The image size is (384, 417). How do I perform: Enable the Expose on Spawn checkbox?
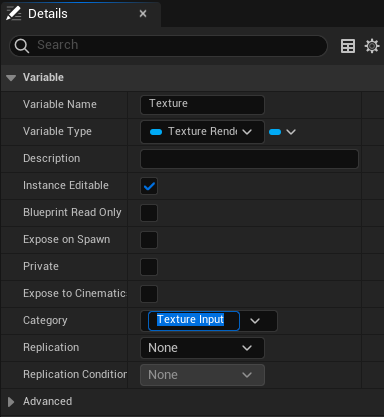click(x=149, y=240)
